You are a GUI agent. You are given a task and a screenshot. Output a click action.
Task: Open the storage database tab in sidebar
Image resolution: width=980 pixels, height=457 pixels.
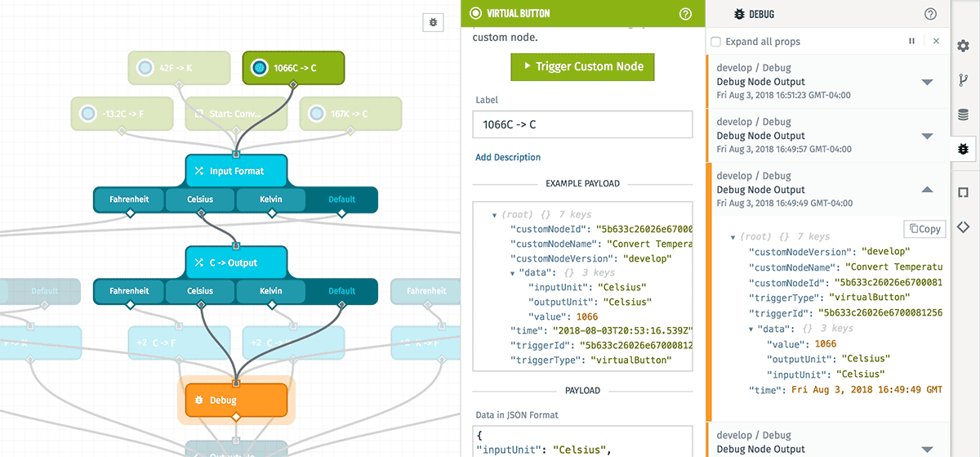[964, 115]
